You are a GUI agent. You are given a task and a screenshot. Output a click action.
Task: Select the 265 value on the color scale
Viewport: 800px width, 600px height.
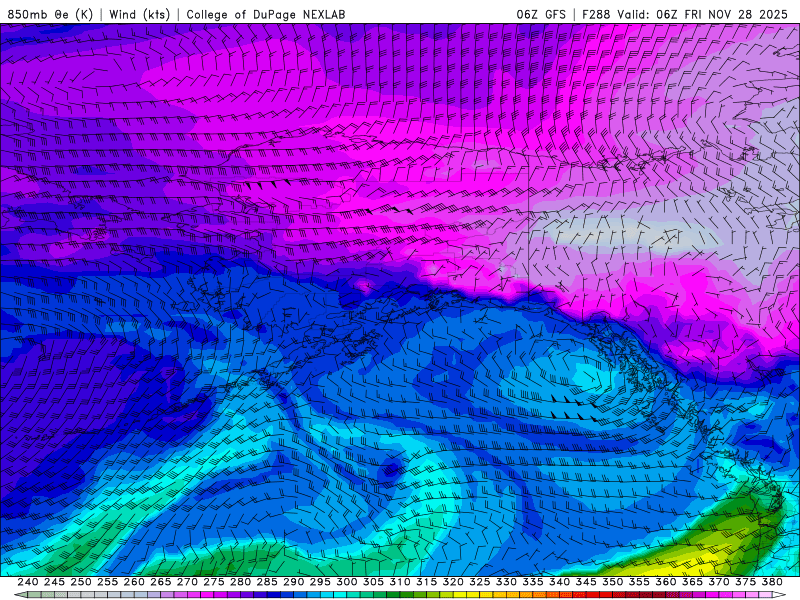click(160, 582)
